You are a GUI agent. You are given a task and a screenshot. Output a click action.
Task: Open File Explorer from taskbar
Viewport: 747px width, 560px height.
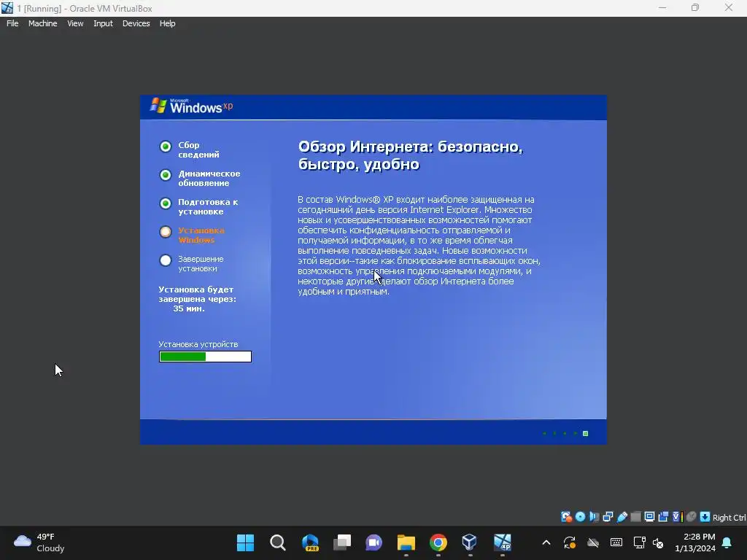[x=406, y=542]
